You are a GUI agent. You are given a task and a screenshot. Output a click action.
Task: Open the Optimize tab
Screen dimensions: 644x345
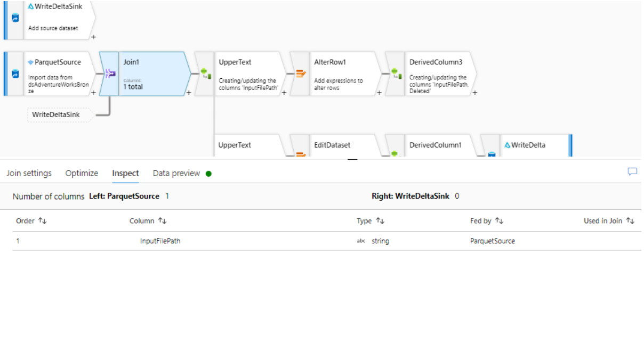[82, 173]
